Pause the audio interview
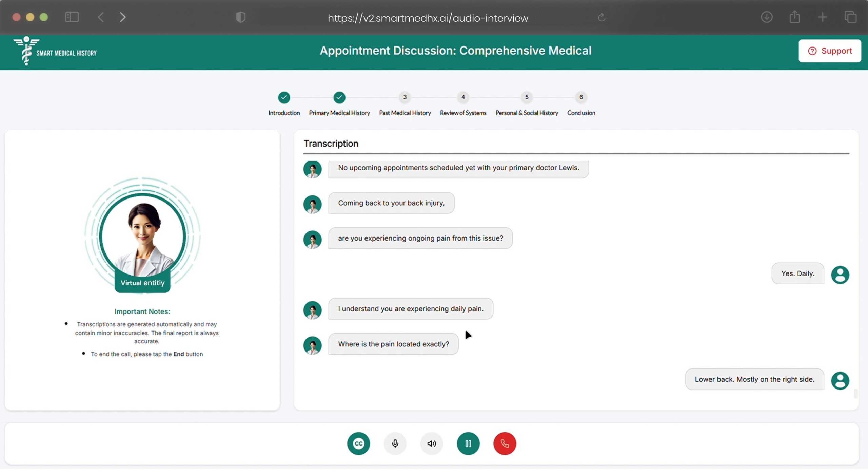Viewport: 868px width, 473px height. click(x=468, y=443)
